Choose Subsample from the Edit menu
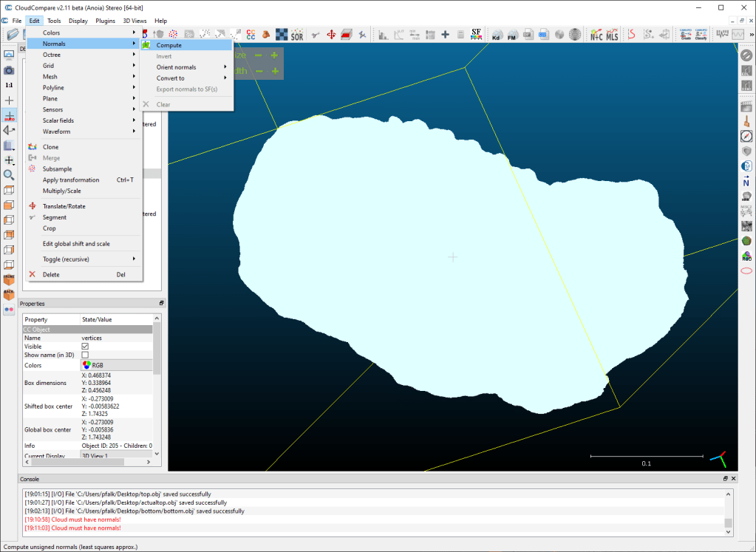 (x=57, y=169)
